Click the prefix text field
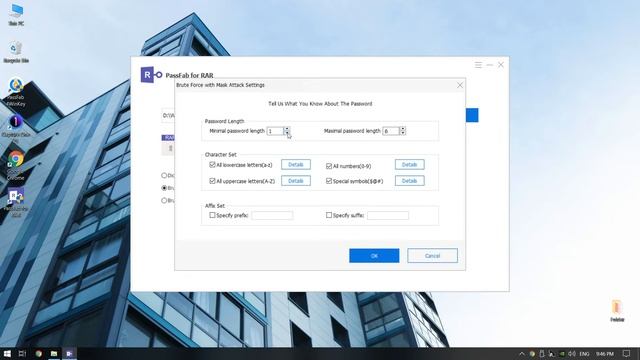The width and height of the screenshot is (640, 360). (272, 215)
